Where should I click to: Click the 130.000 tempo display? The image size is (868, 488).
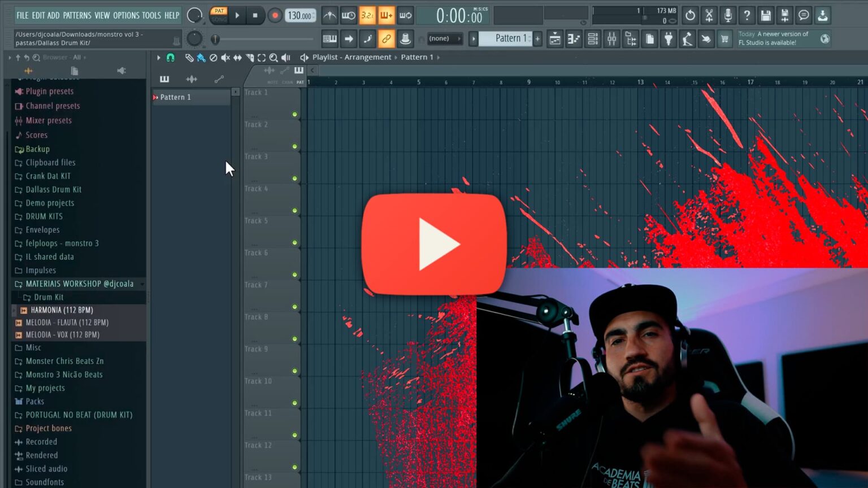click(x=300, y=16)
